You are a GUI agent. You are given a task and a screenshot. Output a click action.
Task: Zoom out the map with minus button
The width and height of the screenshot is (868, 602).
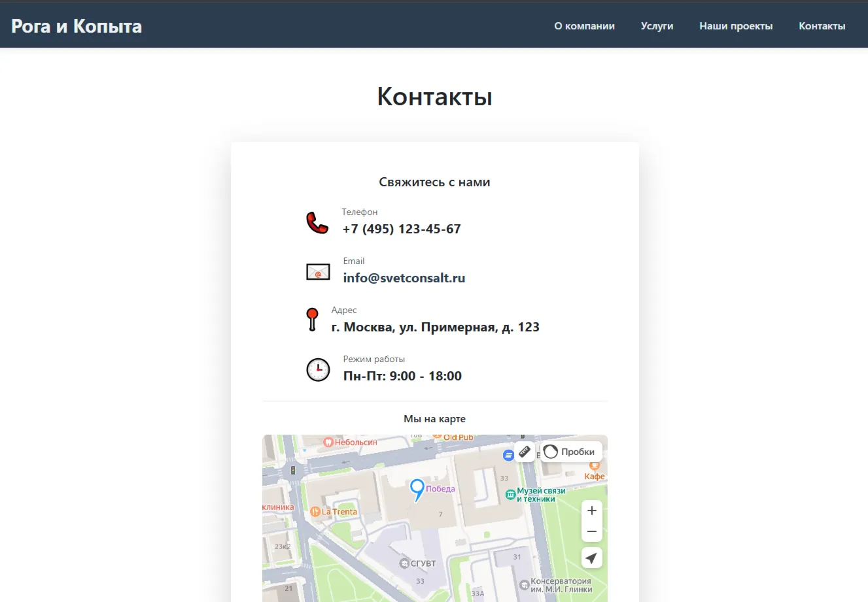[591, 531]
